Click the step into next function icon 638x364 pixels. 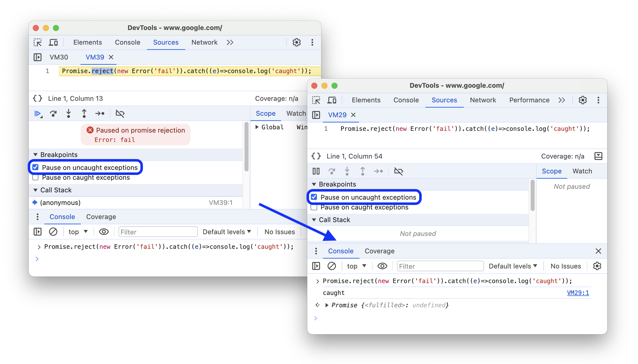click(x=69, y=114)
